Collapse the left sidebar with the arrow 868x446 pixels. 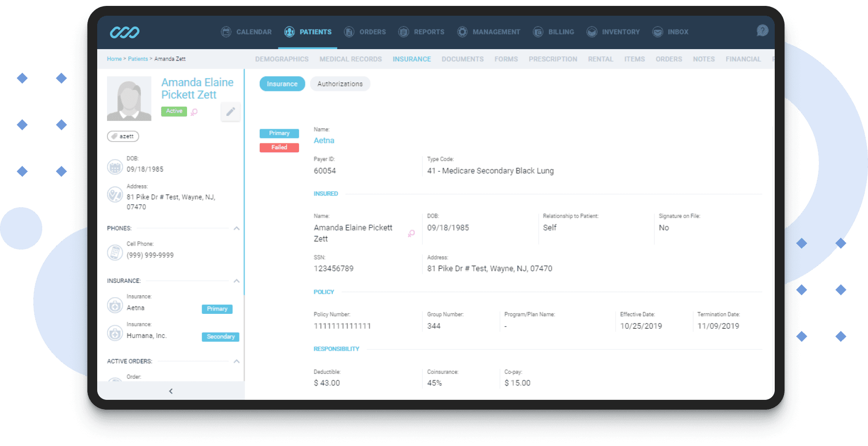171,391
